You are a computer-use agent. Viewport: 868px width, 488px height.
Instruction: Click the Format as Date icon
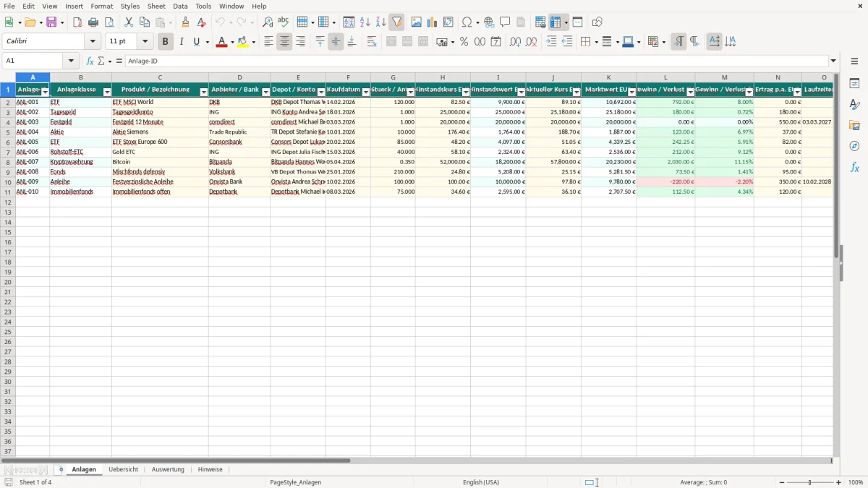495,42
